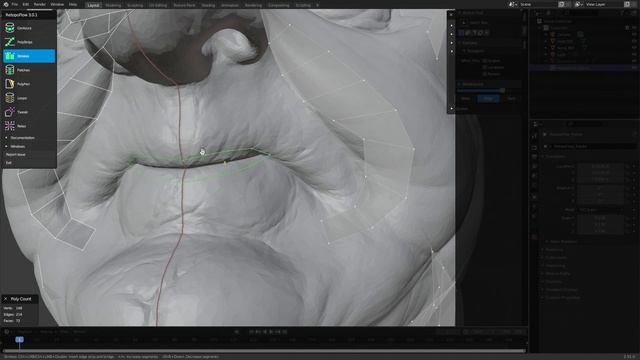Close the RetopoFlow options panel
This screenshot has height=360, width=640.
451,15
